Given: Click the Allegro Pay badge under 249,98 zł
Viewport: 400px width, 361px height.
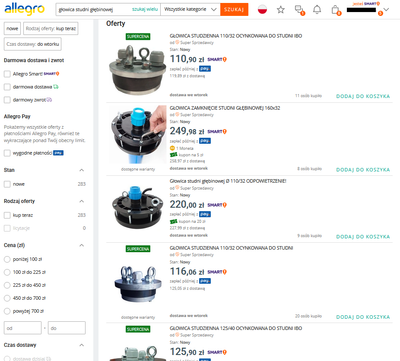Looking at the screenshot, I should [x=205, y=141].
